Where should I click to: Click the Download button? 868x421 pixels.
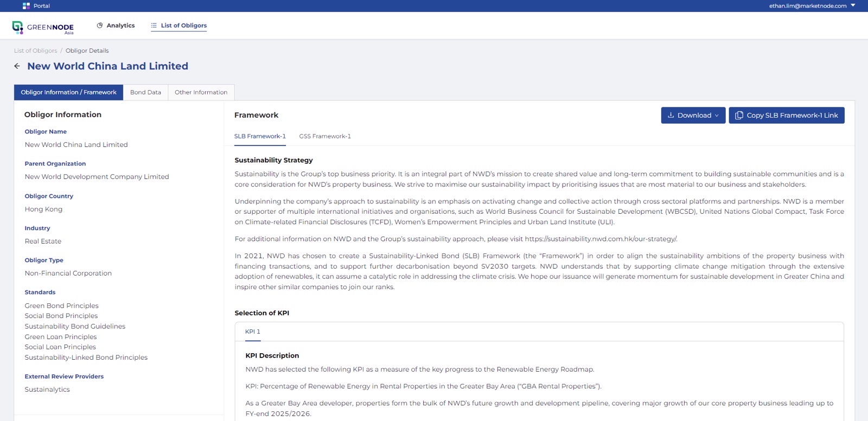click(x=693, y=115)
